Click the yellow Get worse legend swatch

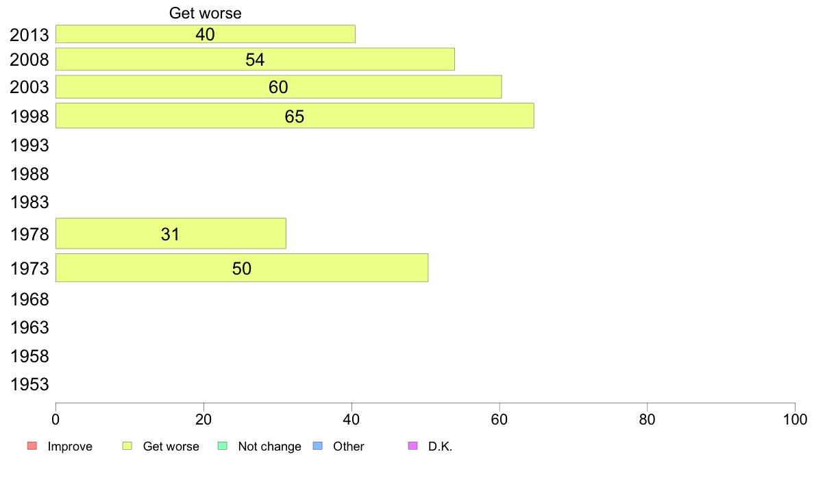tap(127, 446)
